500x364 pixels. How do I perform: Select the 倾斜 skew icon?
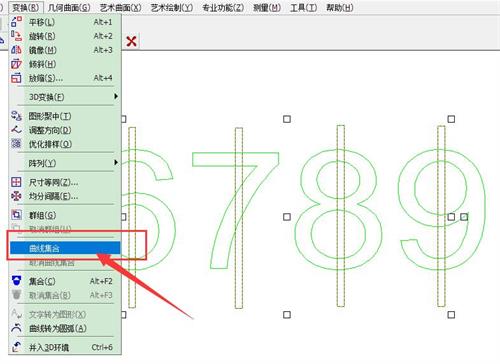tap(16, 64)
